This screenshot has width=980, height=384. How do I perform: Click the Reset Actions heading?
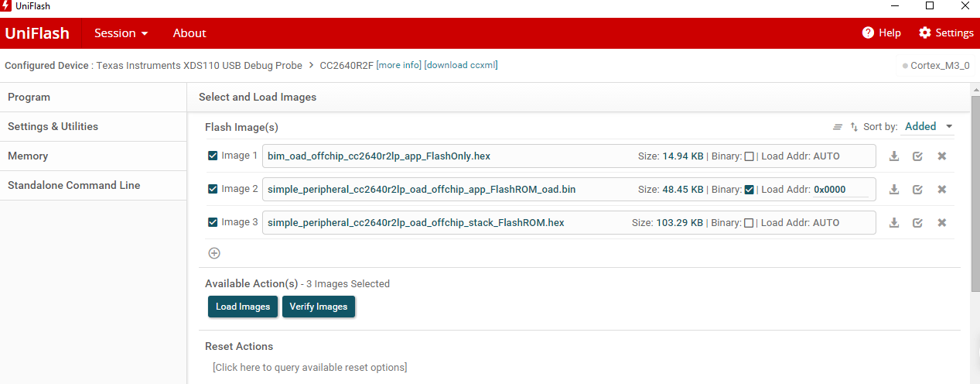(x=239, y=346)
